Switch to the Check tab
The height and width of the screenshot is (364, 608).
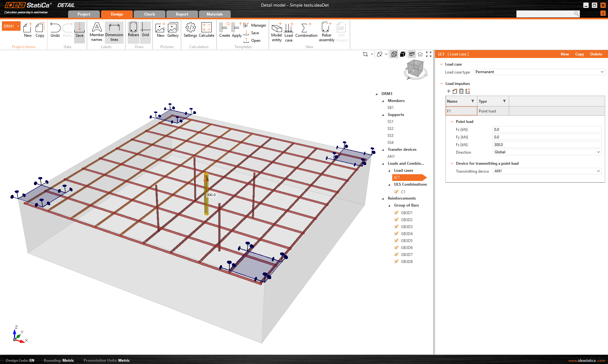point(149,14)
